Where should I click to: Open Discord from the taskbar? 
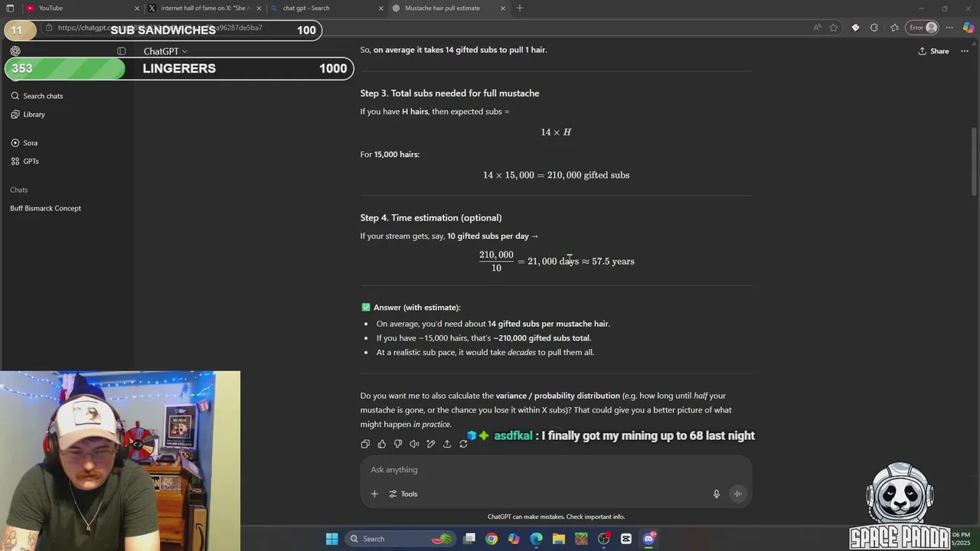click(x=648, y=539)
